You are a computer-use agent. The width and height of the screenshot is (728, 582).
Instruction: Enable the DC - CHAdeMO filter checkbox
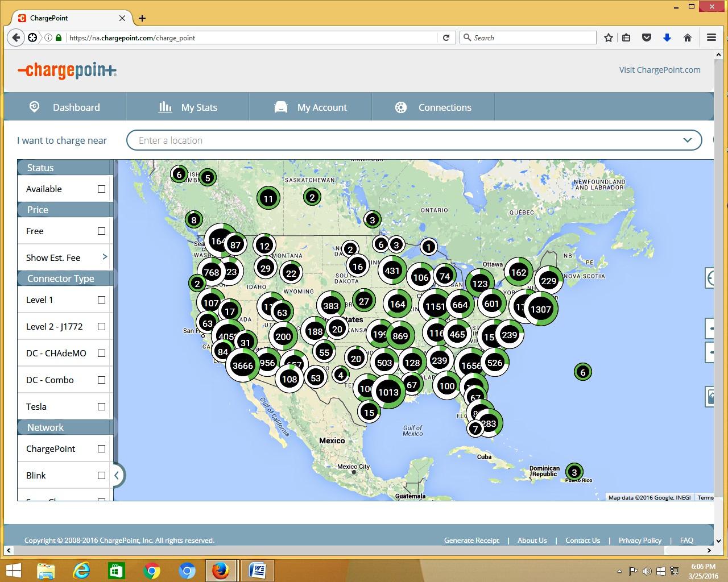101,354
